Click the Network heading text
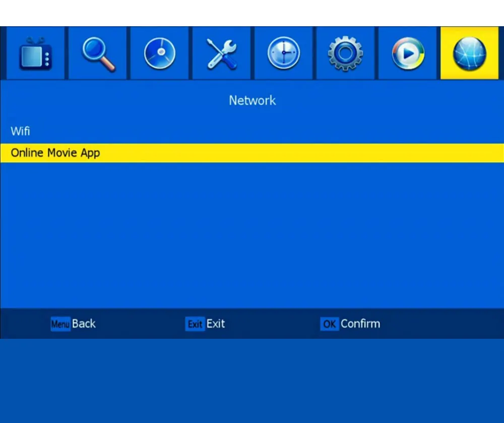504x423 pixels. coord(253,100)
